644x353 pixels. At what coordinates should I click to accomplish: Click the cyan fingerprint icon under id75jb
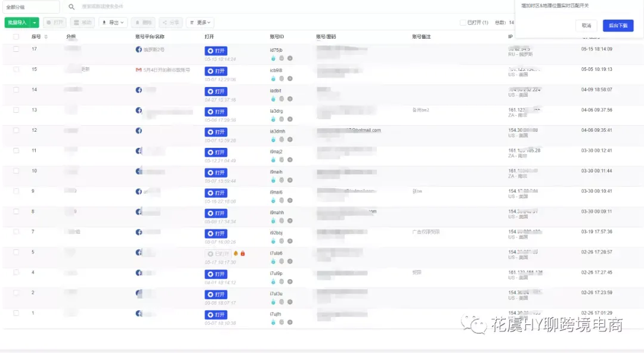point(273,58)
